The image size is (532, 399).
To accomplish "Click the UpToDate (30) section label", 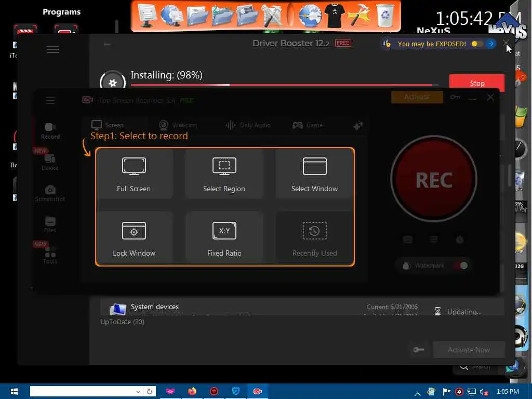I will pos(122,322).
